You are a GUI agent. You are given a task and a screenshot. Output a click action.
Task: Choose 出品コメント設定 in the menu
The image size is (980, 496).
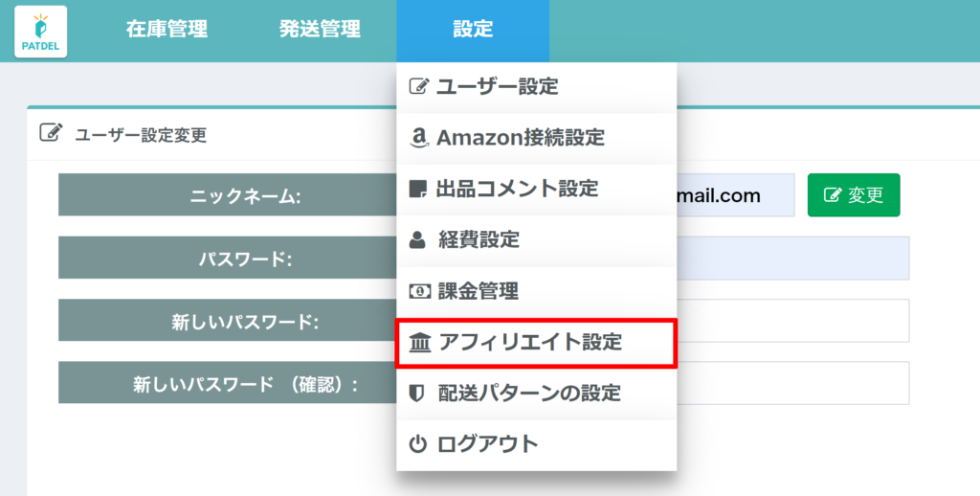(x=517, y=189)
